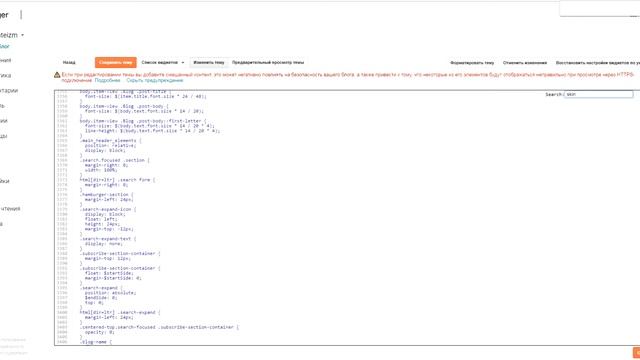This screenshot has height=360, width=640.
Task: Click the line 'opacity: 0;'
Action: [x=100, y=332]
